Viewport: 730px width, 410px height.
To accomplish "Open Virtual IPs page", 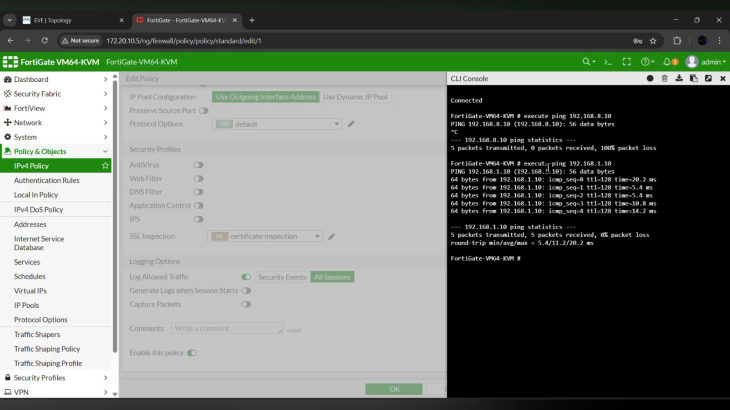I will point(30,291).
